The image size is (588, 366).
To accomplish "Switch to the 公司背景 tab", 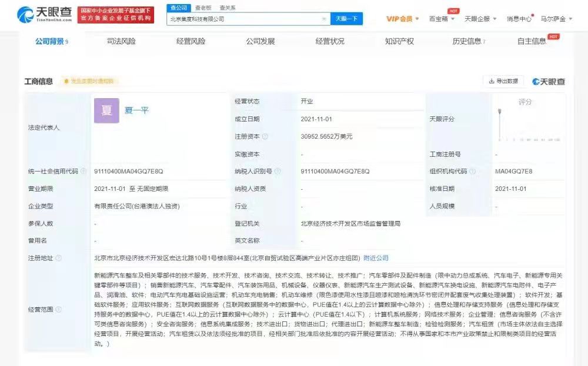I will click(x=52, y=41).
